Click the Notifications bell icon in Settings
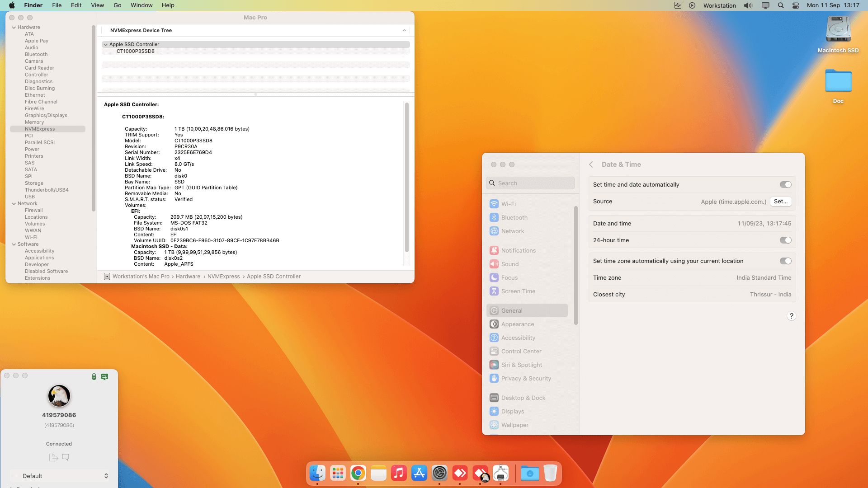Viewport: 868px width, 488px height. (x=494, y=250)
